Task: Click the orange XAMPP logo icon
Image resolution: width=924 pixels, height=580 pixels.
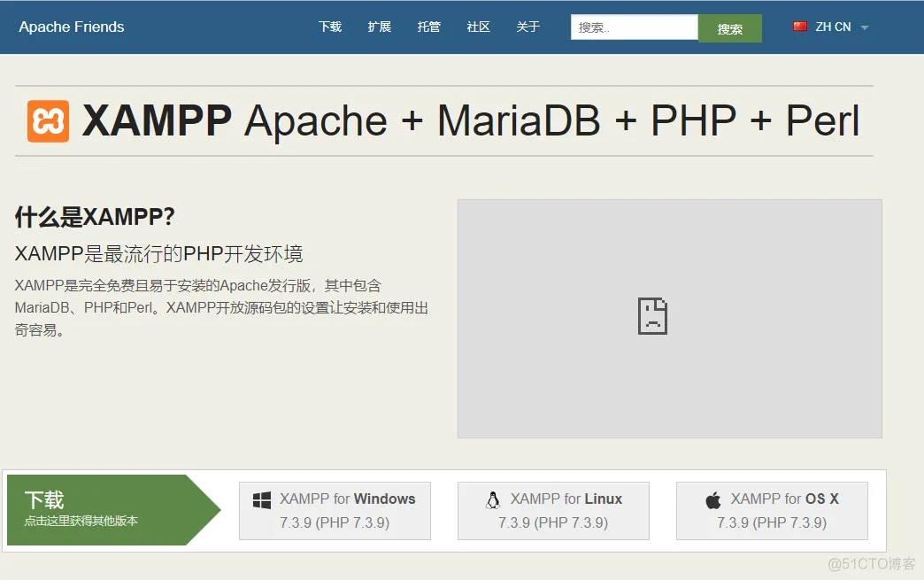Action: pyautogui.click(x=48, y=121)
